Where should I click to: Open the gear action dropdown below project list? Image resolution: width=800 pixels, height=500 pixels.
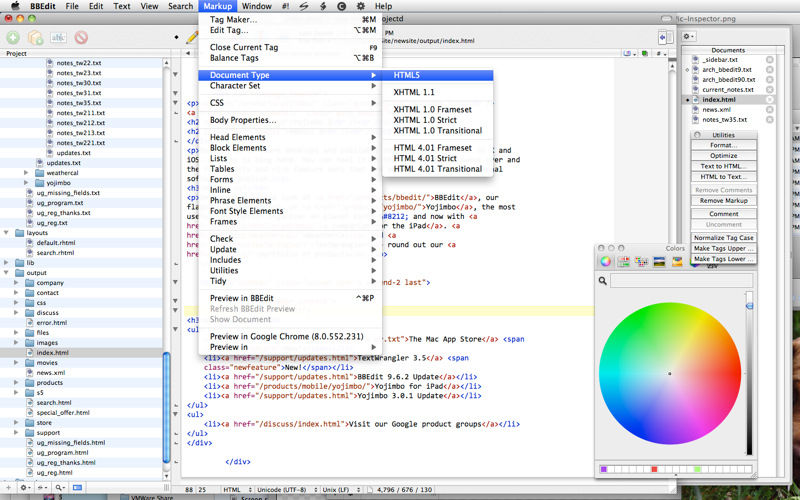25,488
